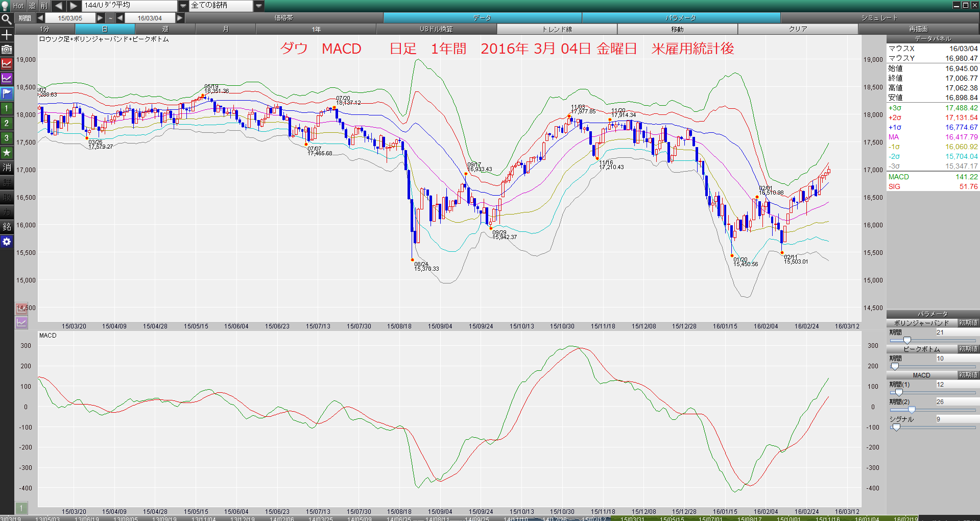Click the lightbulb hint icon
The image size is (980, 521).
point(5,6)
